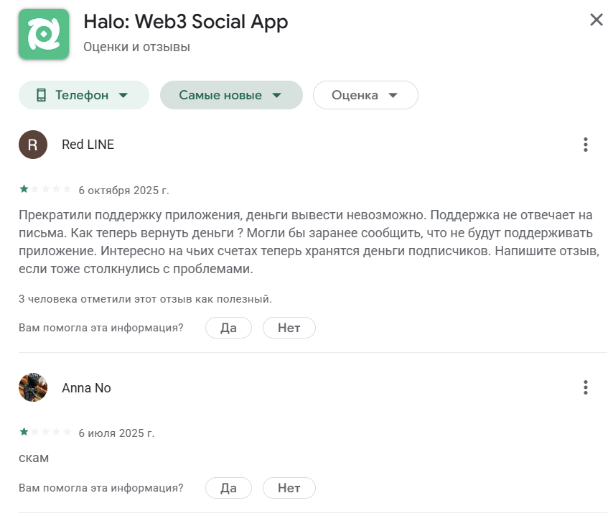The width and height of the screenshot is (609, 517).
Task: Click the star rating of Anna No review
Action: tap(45, 432)
